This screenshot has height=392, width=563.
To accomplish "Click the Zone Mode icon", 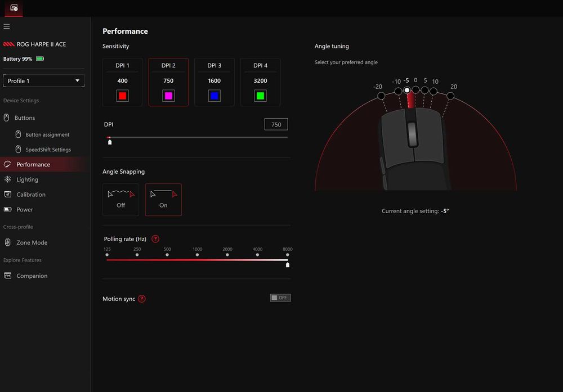I will click(x=7, y=242).
